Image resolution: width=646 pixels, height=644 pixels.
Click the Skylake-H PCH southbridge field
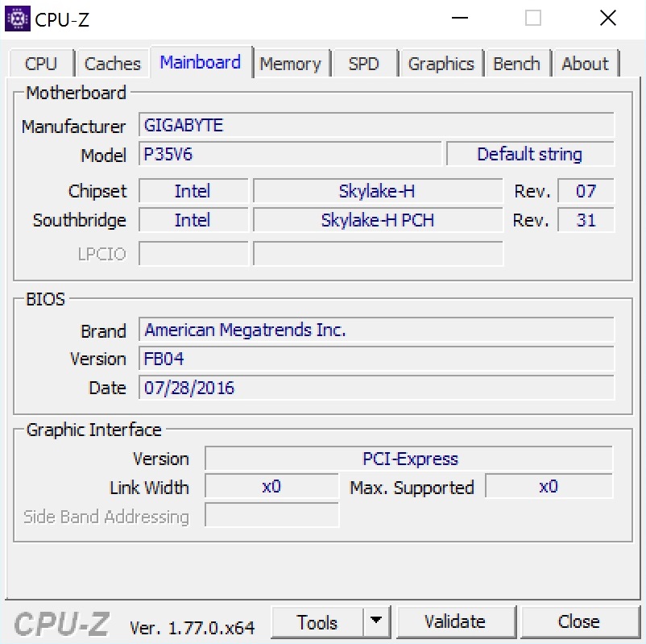coord(378,220)
